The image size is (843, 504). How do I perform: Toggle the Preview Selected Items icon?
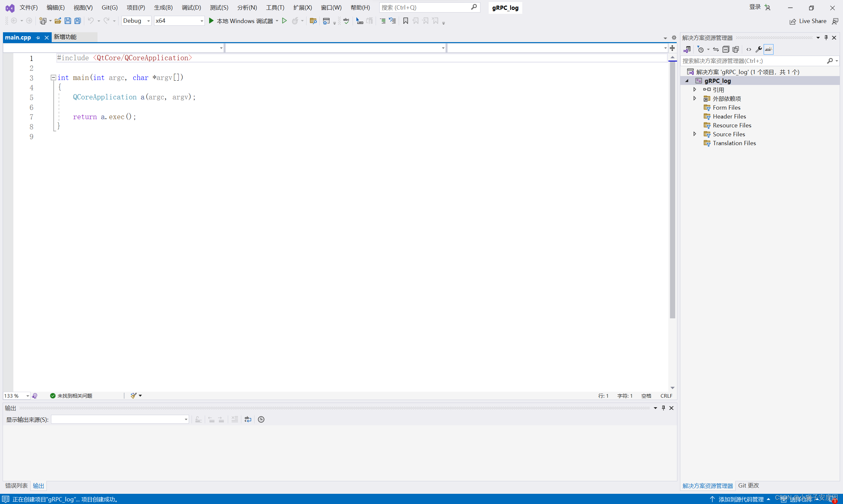(768, 49)
